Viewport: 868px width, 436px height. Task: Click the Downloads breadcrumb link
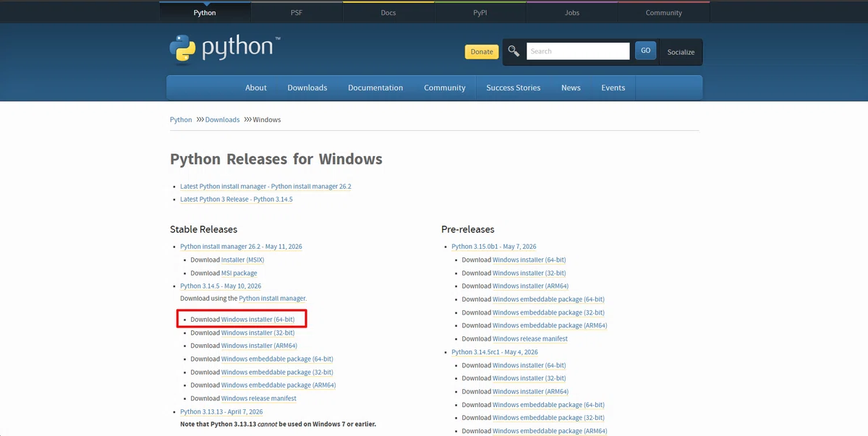pyautogui.click(x=222, y=119)
